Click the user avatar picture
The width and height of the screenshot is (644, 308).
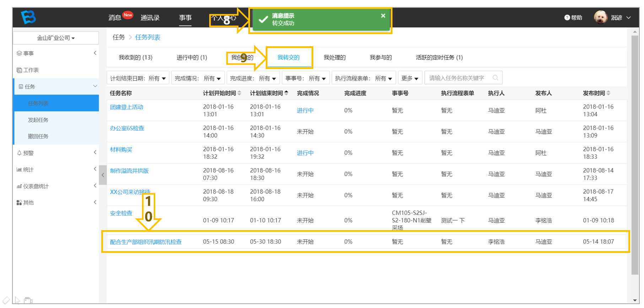coord(601,17)
